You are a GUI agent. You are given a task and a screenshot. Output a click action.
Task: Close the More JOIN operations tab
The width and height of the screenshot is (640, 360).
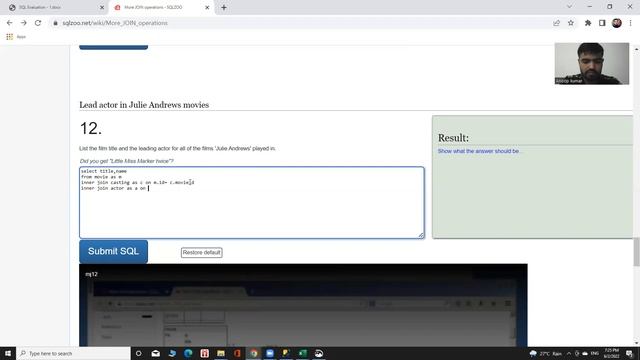pyautogui.click(x=207, y=7)
